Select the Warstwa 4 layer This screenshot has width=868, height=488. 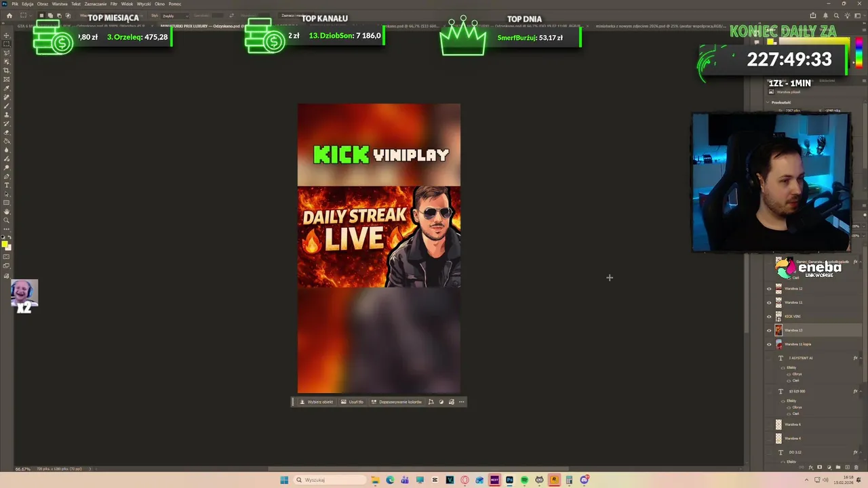[x=814, y=439]
